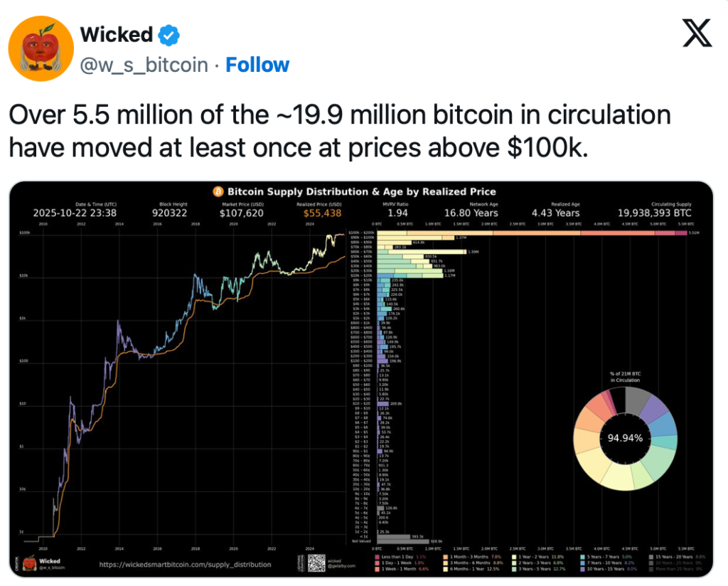Open Wicked's apple profile avatar
The width and height of the screenshot is (728, 586).
tap(41, 48)
